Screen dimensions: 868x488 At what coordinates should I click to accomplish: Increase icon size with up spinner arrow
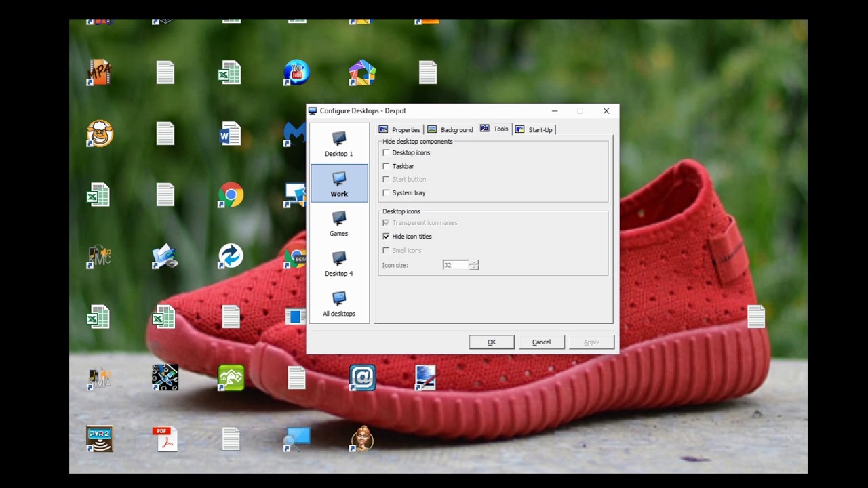coord(474,262)
